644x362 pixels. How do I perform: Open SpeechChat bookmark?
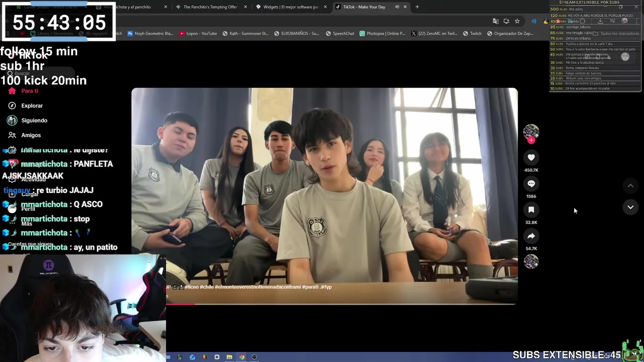[340, 34]
